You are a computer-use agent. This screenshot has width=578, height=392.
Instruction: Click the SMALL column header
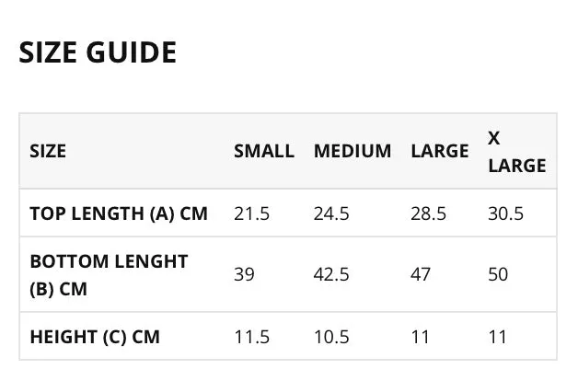coord(264,151)
